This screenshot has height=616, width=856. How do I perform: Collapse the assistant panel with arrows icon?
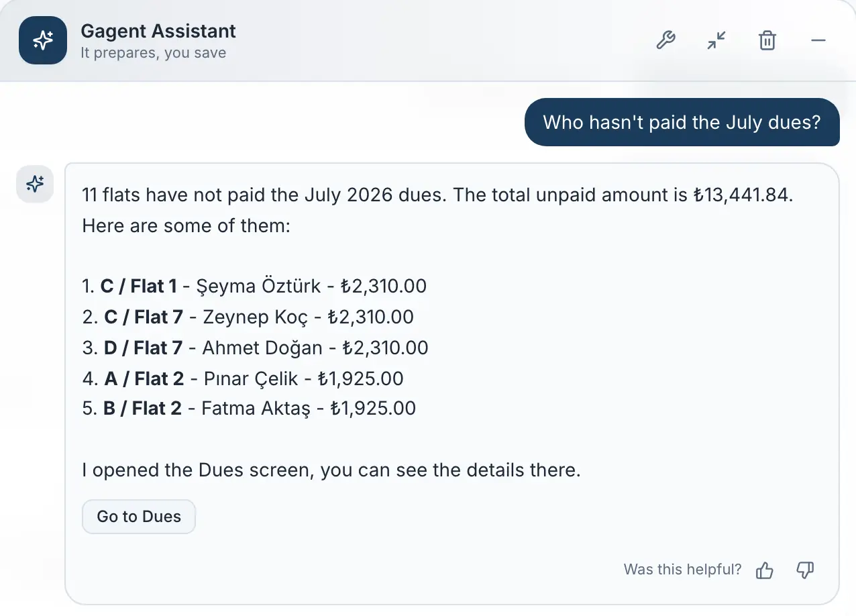[716, 41]
